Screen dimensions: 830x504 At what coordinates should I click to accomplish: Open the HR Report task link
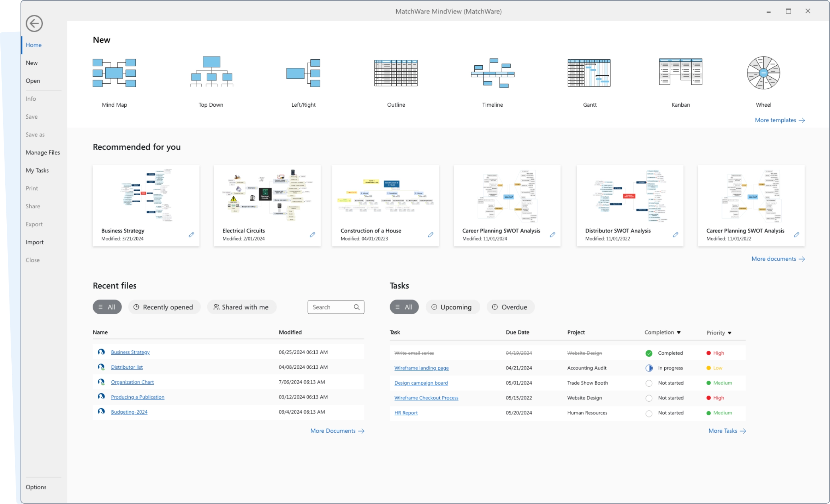pyautogui.click(x=406, y=413)
